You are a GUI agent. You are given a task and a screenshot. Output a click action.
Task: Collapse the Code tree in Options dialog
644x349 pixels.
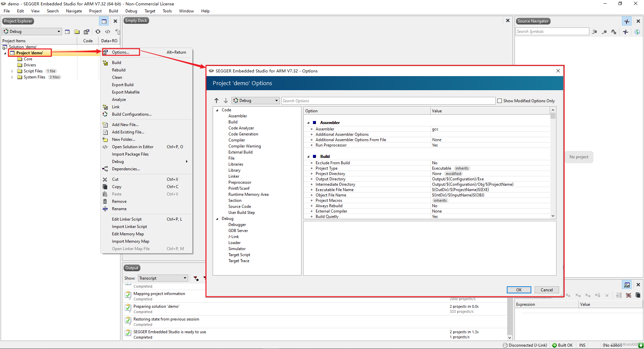(x=217, y=110)
